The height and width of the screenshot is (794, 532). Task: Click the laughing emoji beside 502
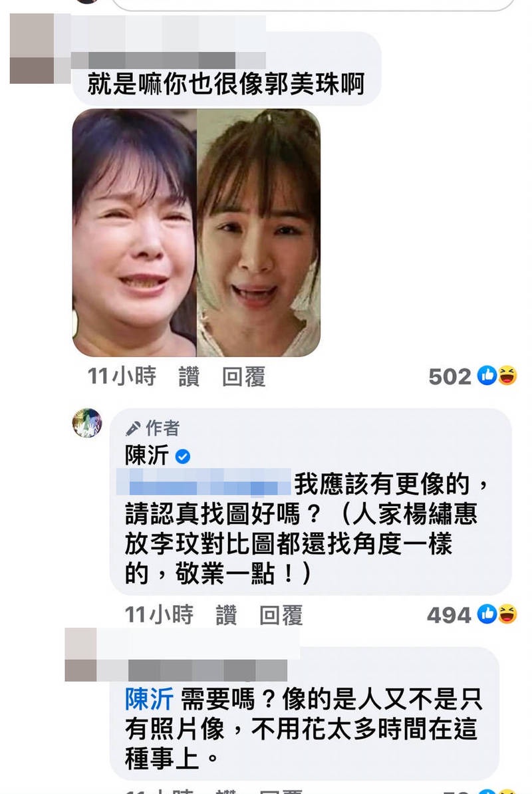click(x=507, y=375)
